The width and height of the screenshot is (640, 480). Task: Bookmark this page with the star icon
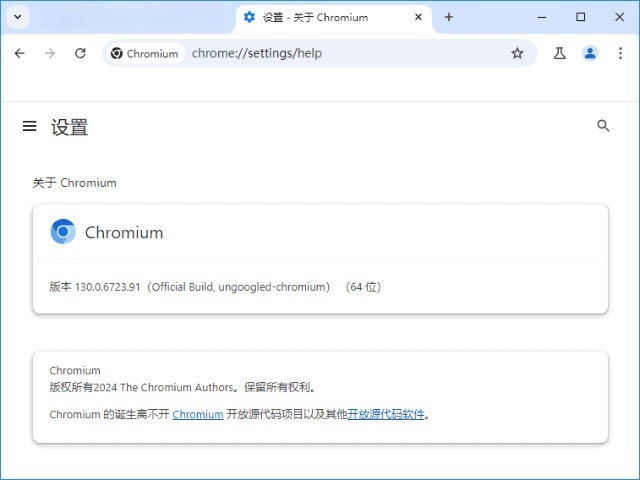click(517, 53)
